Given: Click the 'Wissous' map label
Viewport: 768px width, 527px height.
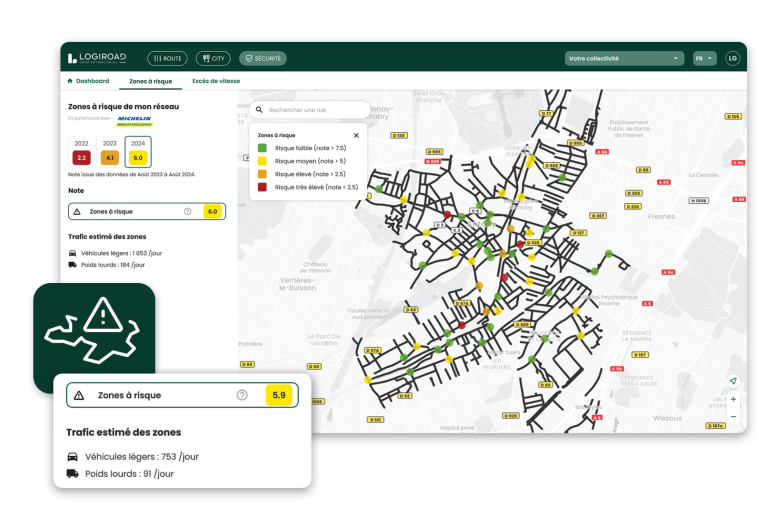Looking at the screenshot, I should (667, 418).
